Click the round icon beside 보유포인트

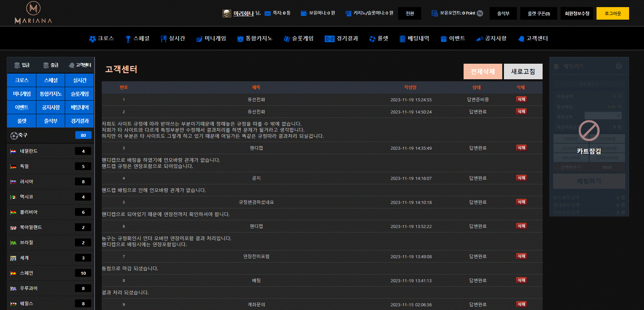[480, 13]
